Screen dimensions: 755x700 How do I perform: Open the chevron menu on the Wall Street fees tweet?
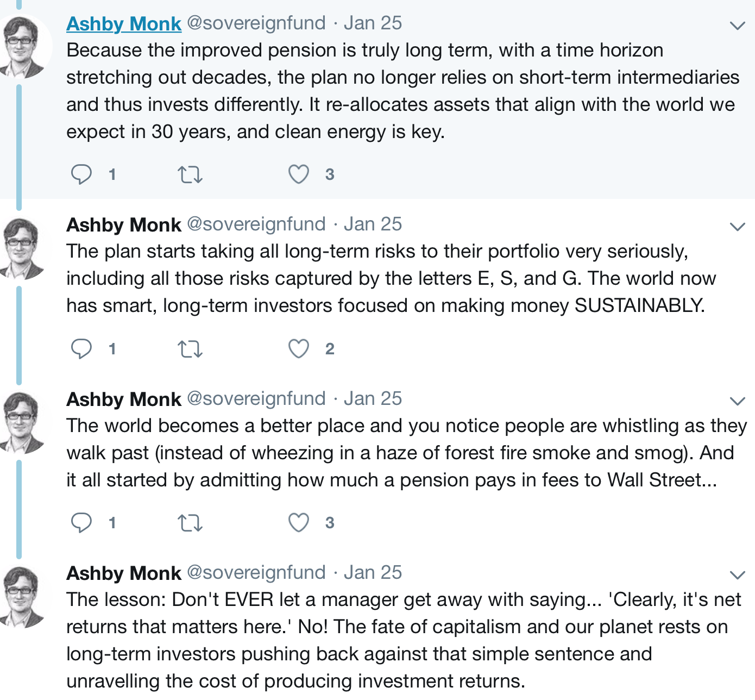[x=737, y=401]
